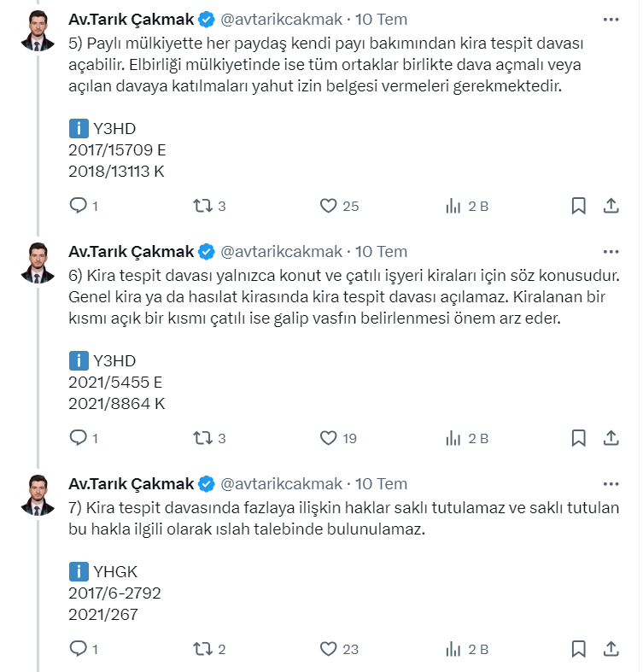Open more options on tweet numbered 6
643x672 pixels.
point(611,252)
